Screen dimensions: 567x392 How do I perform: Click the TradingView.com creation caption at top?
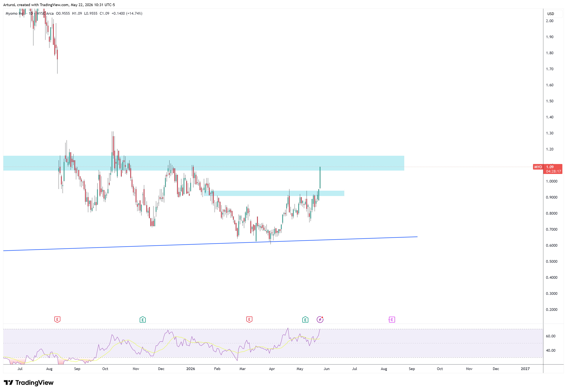pos(59,5)
